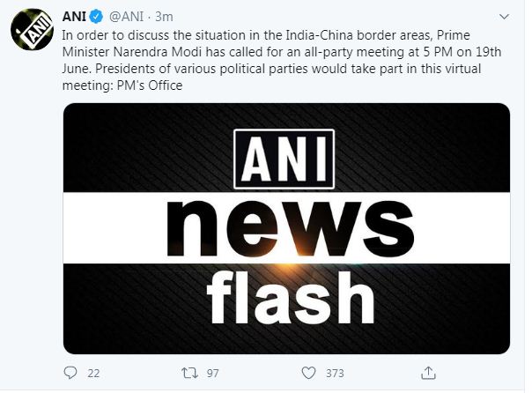The width and height of the screenshot is (532, 393).
Task: Click the blue verified badge
Action: click(97, 17)
